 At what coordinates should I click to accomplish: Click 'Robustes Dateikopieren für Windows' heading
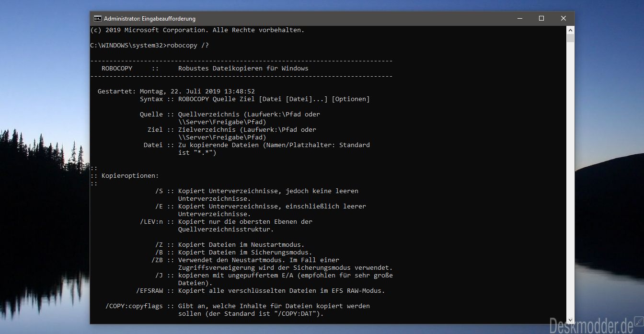click(243, 68)
